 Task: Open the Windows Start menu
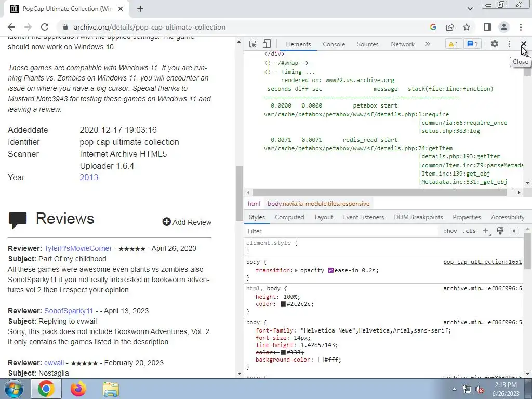pos(14,389)
